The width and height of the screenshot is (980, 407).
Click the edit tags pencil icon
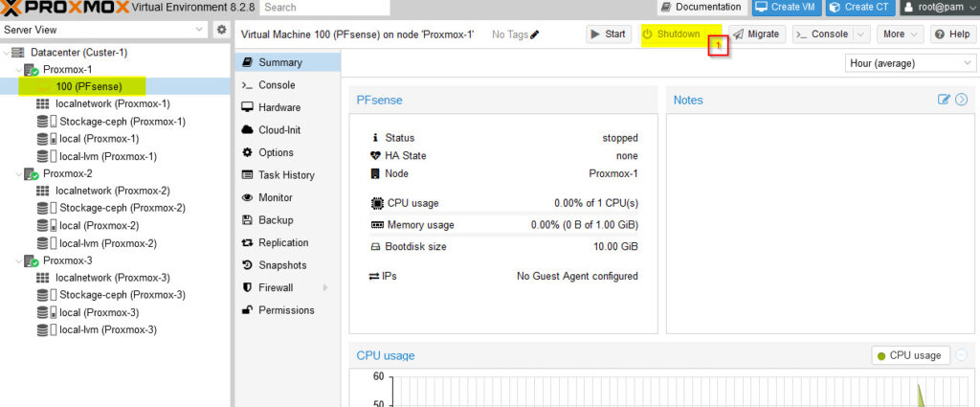tap(534, 35)
